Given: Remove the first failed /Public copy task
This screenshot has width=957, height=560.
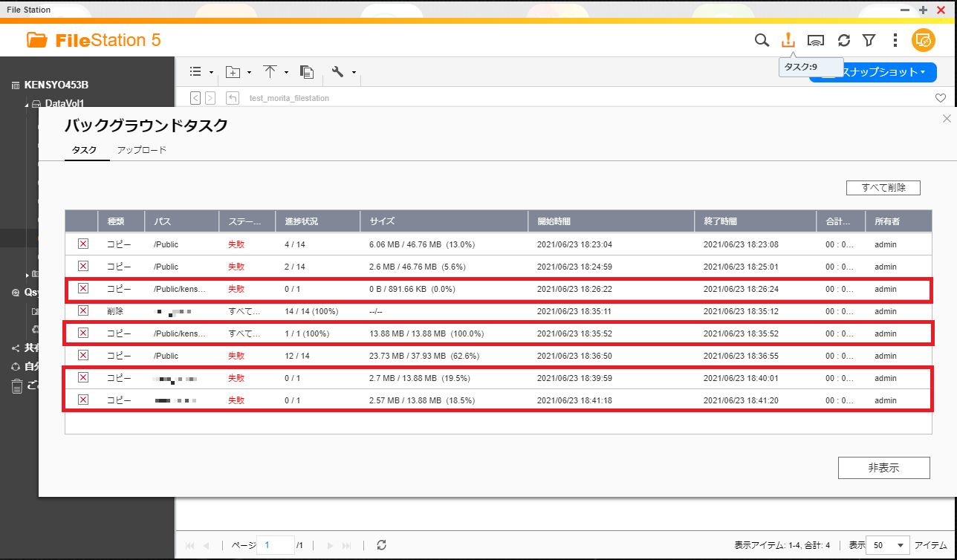Looking at the screenshot, I should pyautogui.click(x=83, y=244).
